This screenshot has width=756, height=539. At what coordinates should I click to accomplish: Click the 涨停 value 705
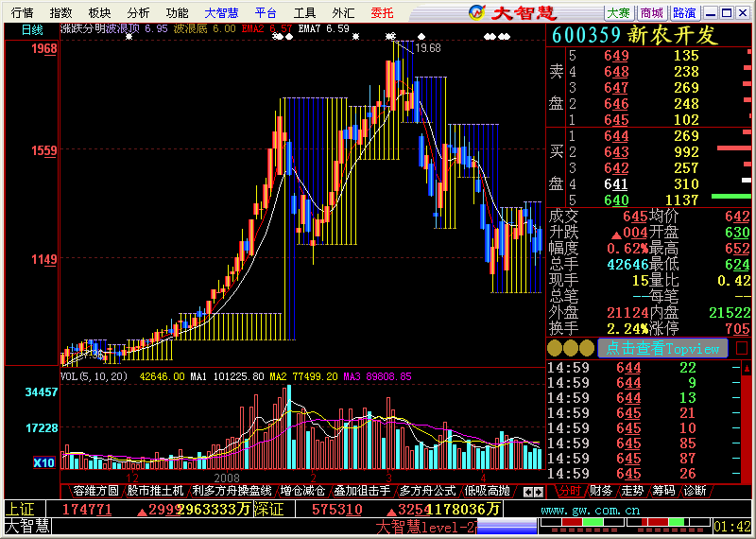pos(738,329)
